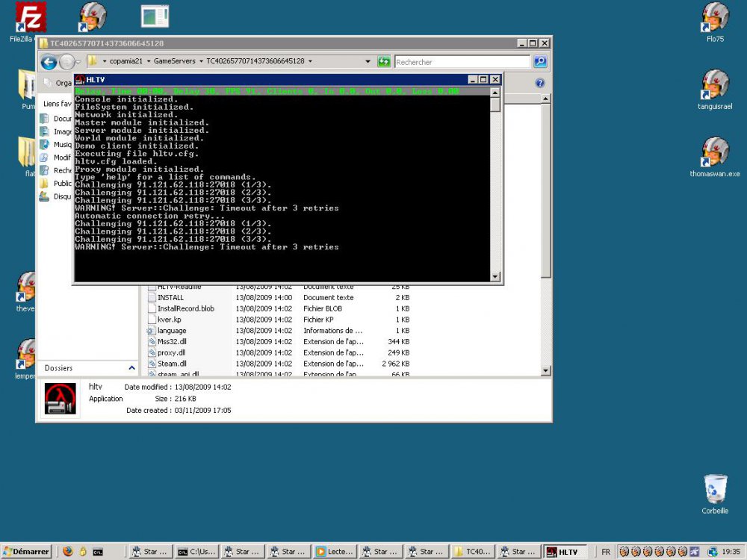Open the address bar history dropdown
747x560 pixels.
tap(368, 62)
